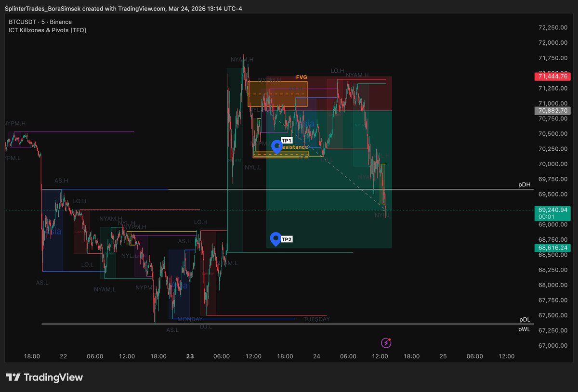Click the ICT Killzones & Pivots [TFO] indicator name
Viewport: 578px width, 392px height.
coord(47,30)
